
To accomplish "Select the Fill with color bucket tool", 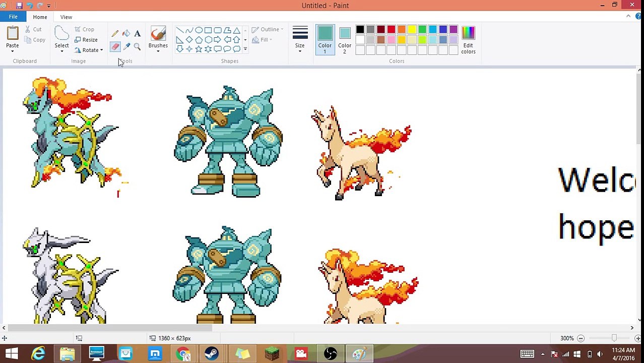I will pos(126,34).
